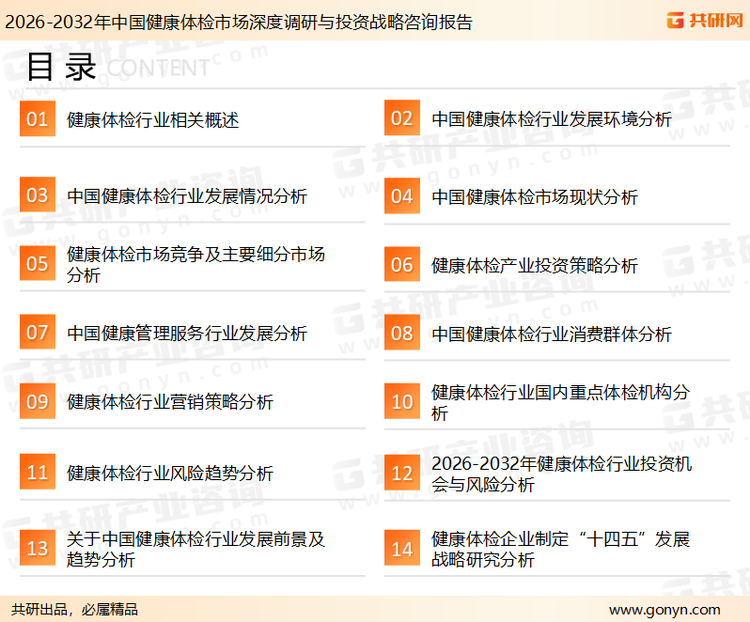Select chapter title 健康体检行业营销策略分析
The image size is (750, 622).
170,402
